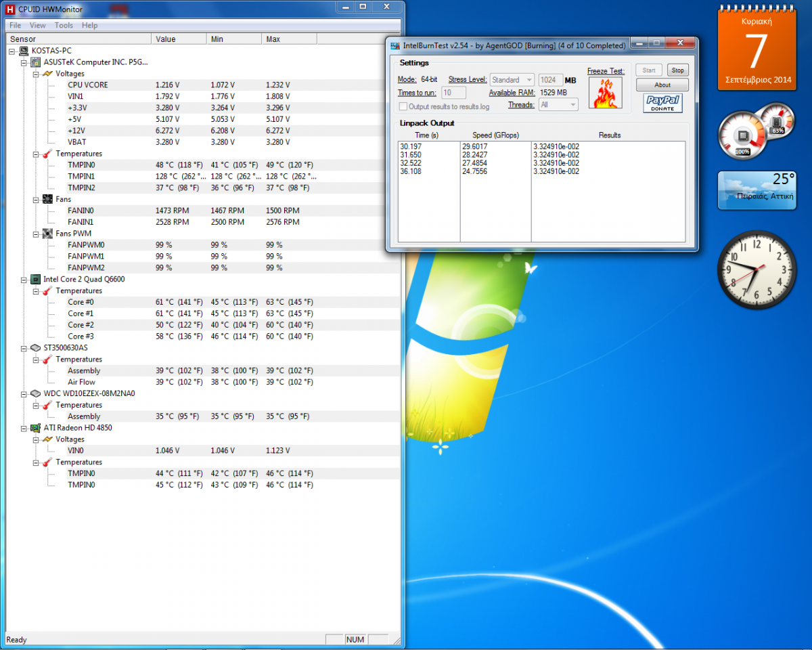Enable Output results to results.log checkbox

pyautogui.click(x=403, y=106)
